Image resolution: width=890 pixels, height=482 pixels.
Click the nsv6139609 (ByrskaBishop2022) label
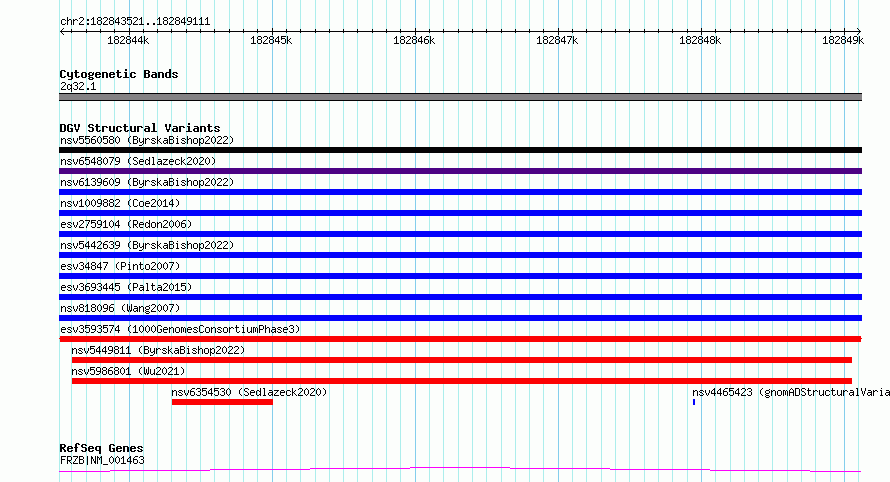click(147, 182)
